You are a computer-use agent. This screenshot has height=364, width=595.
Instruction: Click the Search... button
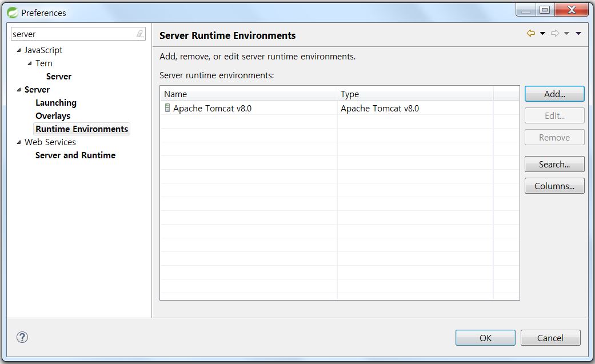pos(554,164)
